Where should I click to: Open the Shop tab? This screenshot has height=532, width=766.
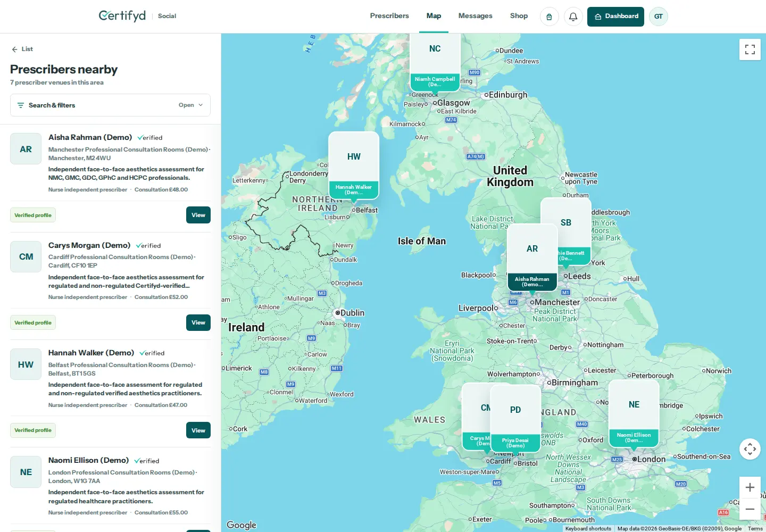519,16
